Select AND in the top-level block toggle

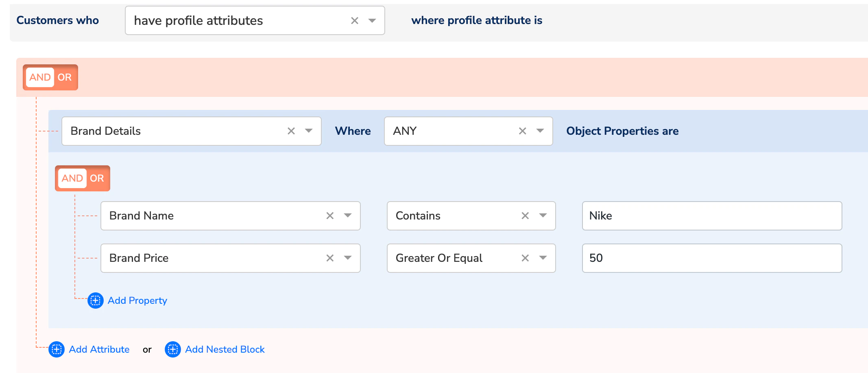40,77
